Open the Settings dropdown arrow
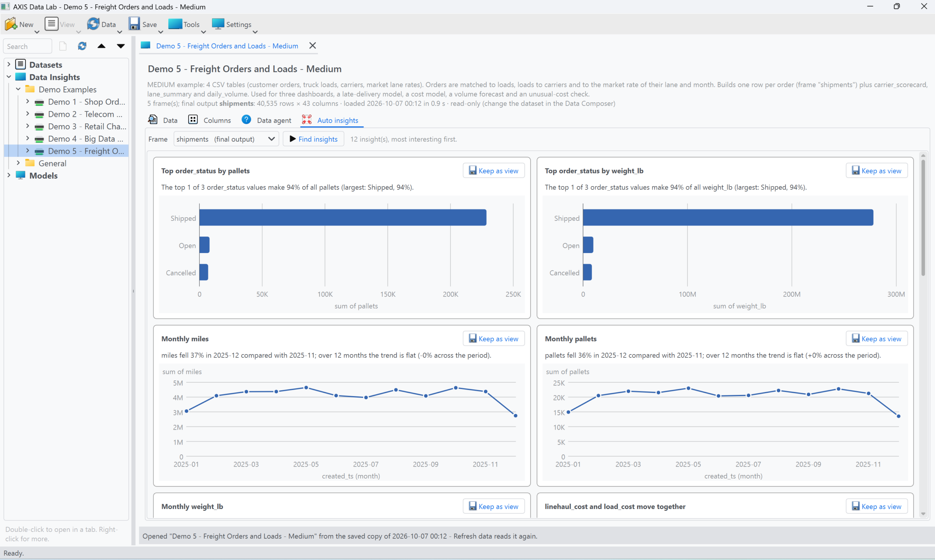935x560 pixels. click(x=255, y=32)
